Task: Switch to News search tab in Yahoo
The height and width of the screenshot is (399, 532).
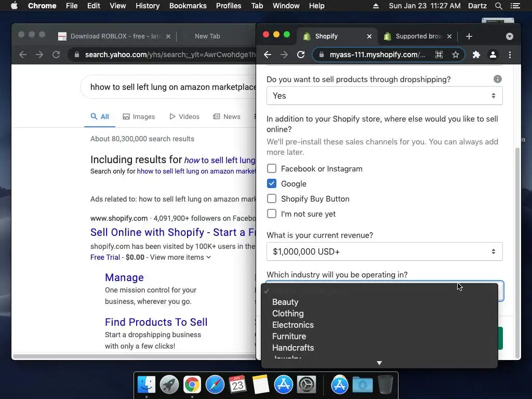Action: [227, 117]
